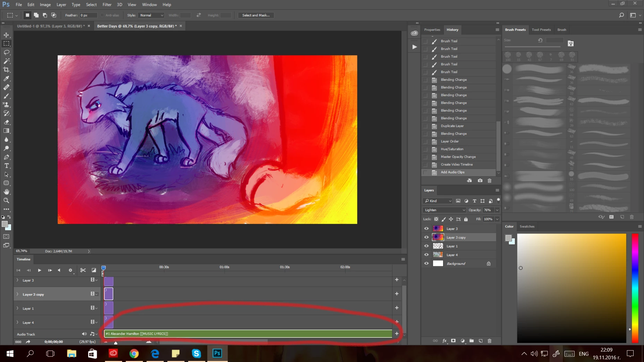Create new adjustment layer icon
Viewport: 644px width, 362px height.
pyautogui.click(x=463, y=341)
